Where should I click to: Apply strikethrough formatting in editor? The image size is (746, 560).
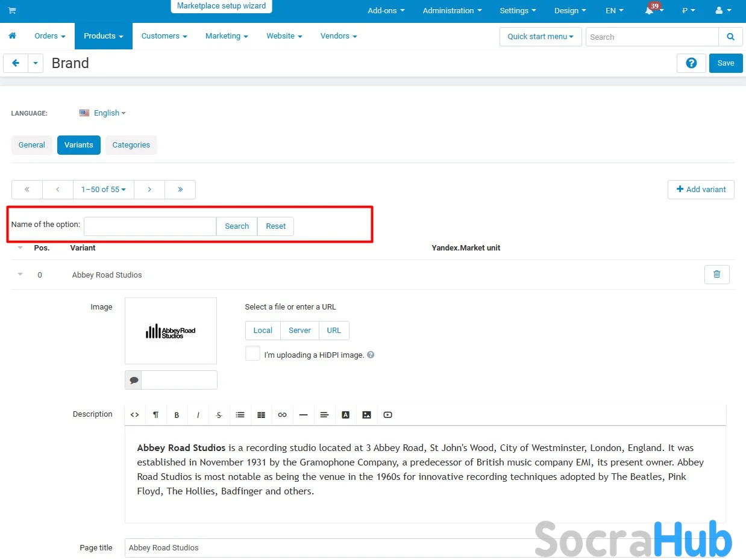pos(219,415)
